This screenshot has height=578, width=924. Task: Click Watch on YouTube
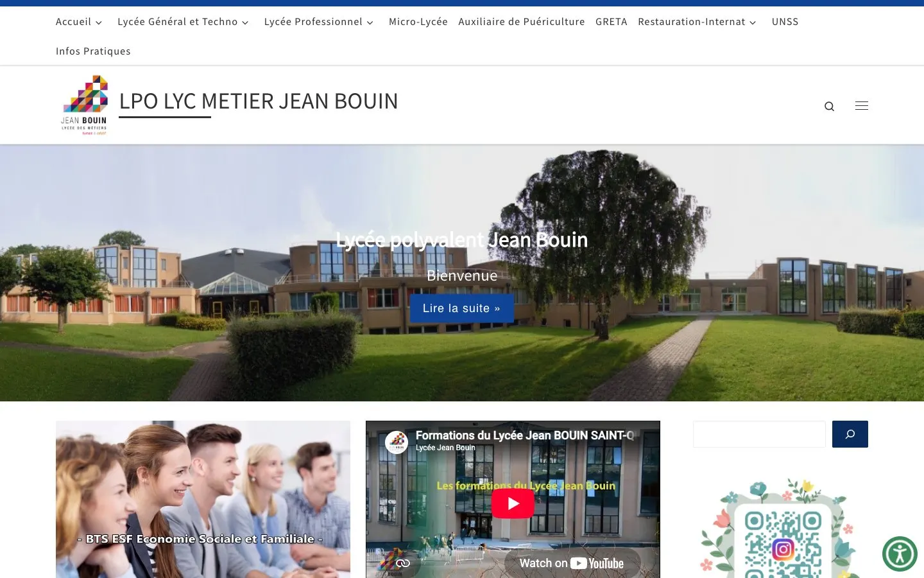[571, 563]
